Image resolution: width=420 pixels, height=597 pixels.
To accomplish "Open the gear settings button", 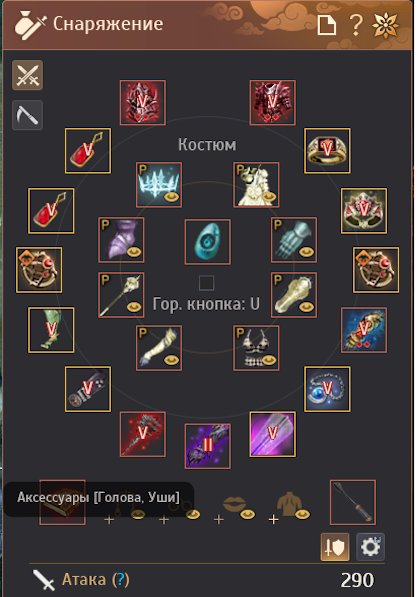I will coord(370,548).
